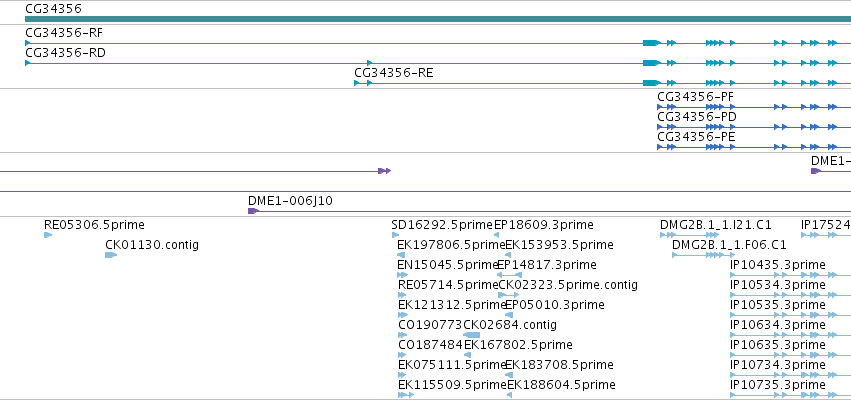Open the CG34356-PF protein label
This screenshot has height=400, width=851.
click(x=696, y=97)
